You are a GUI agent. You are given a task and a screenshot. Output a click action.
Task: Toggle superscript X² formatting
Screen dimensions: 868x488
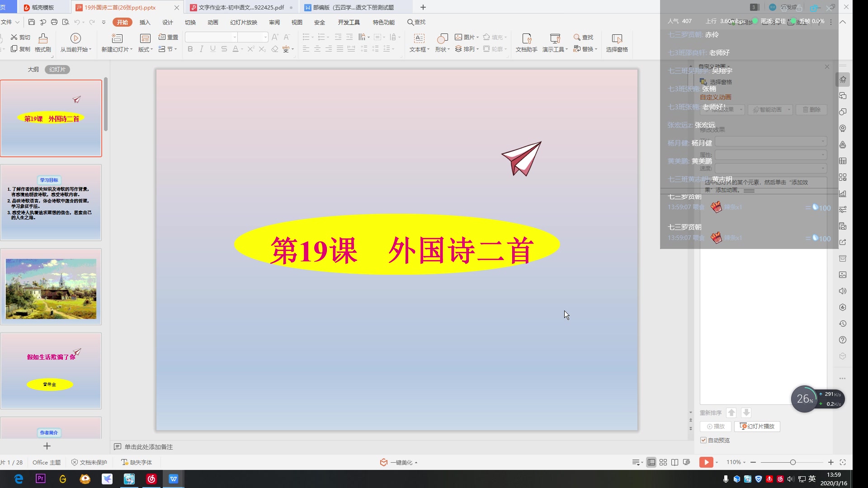[x=251, y=49]
